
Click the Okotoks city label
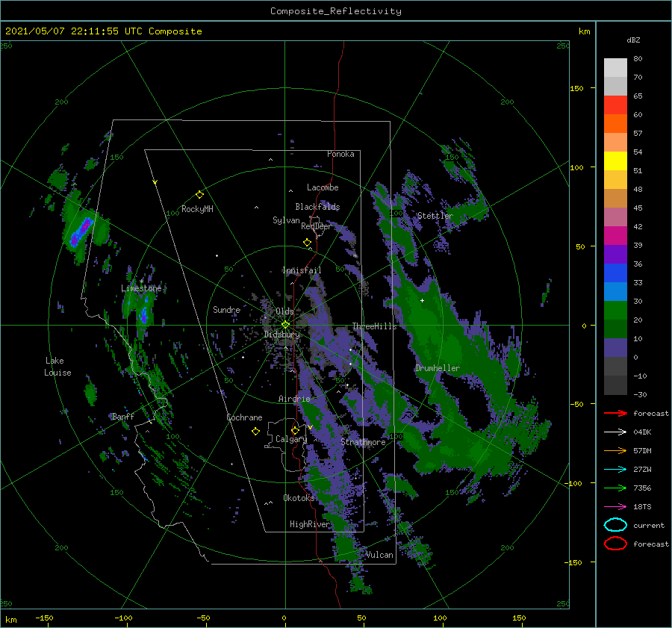click(299, 497)
